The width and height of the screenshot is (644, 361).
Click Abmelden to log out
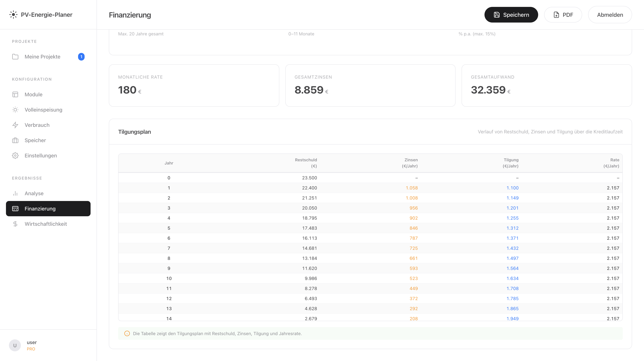click(x=610, y=15)
